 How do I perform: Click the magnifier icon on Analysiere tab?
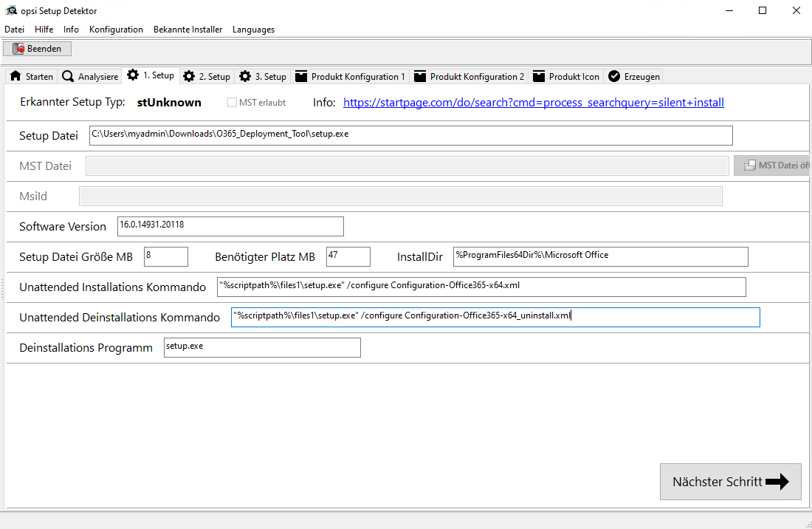coord(68,76)
